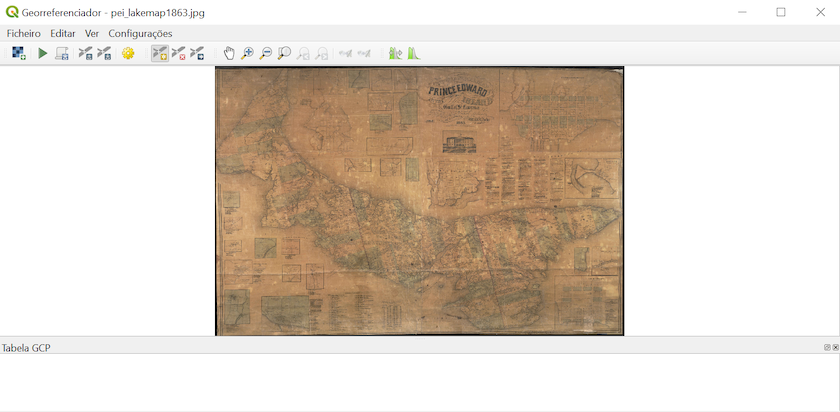Open the Editar menu
Viewport: 840px width, 412px height.
[x=62, y=33]
